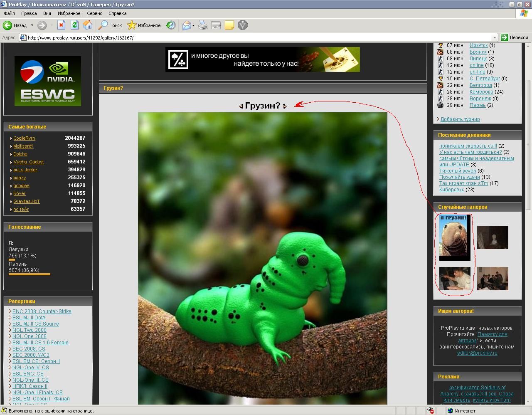Image resolution: width=532 pixels, height=415 pixels.
Task: Expand arrow next to НПКЛ: Сезон II
Action: (10, 386)
